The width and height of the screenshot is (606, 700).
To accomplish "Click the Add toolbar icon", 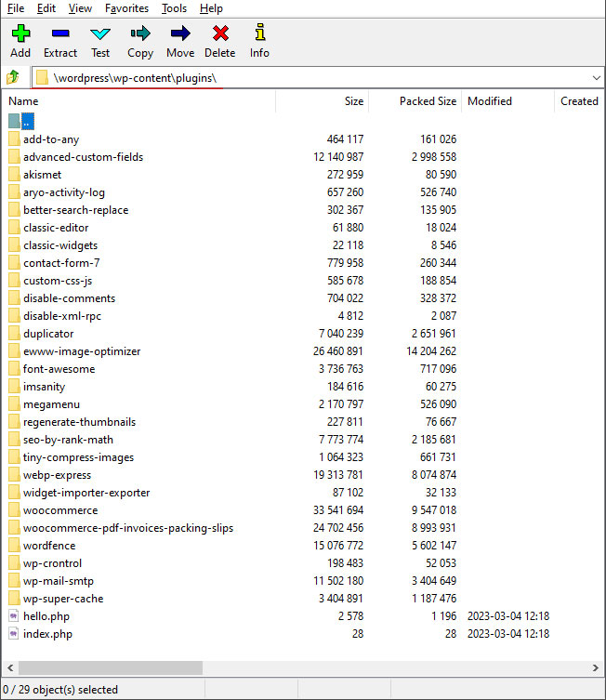I will pos(20,33).
